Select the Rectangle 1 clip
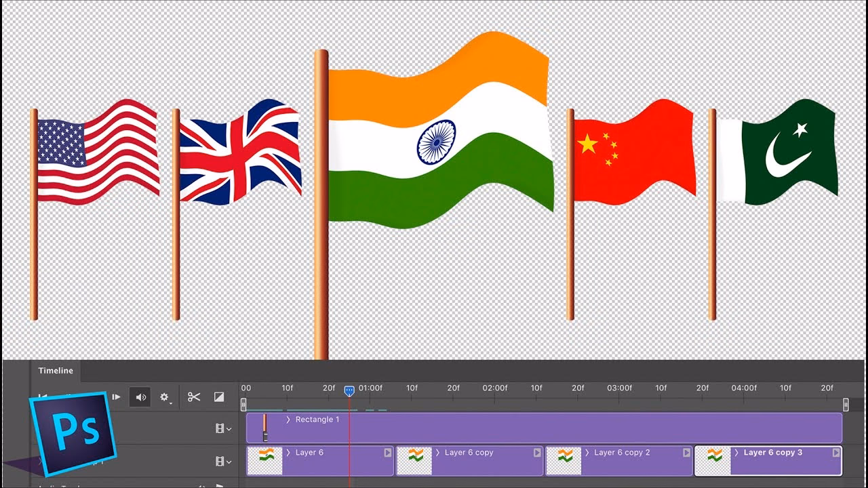Viewport: 868px width, 488px height. (x=542, y=427)
